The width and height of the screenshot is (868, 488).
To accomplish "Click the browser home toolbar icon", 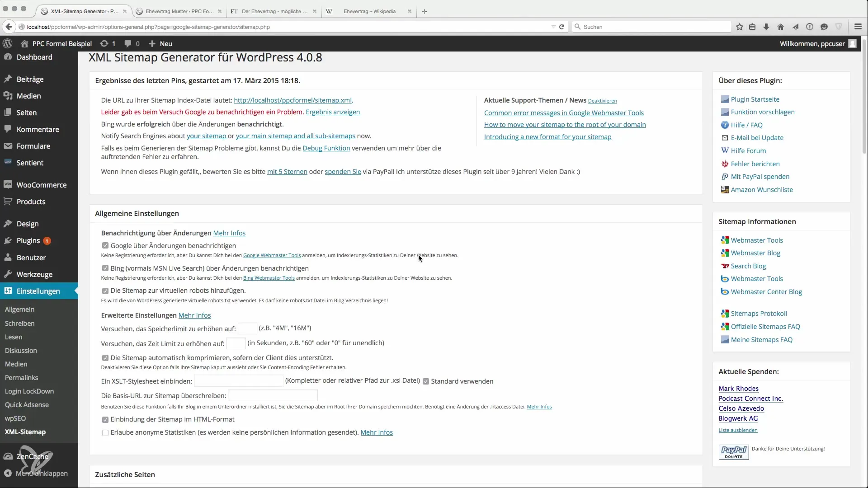I will (781, 27).
